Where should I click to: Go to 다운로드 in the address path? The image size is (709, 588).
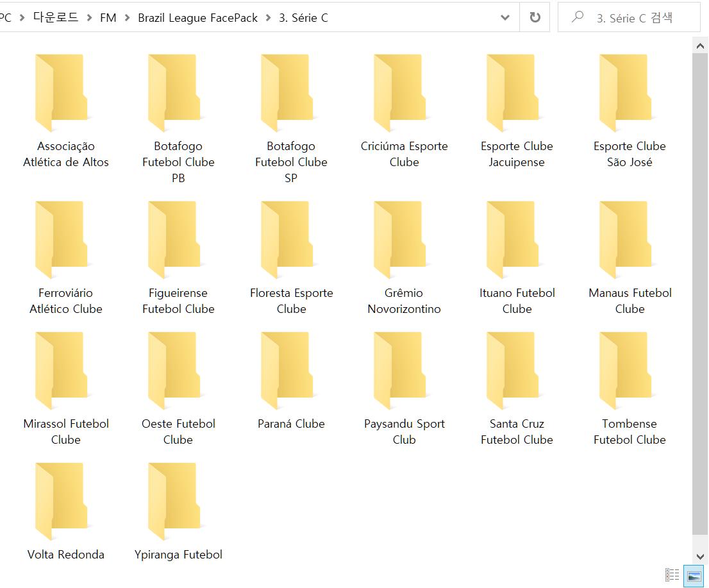point(56,18)
